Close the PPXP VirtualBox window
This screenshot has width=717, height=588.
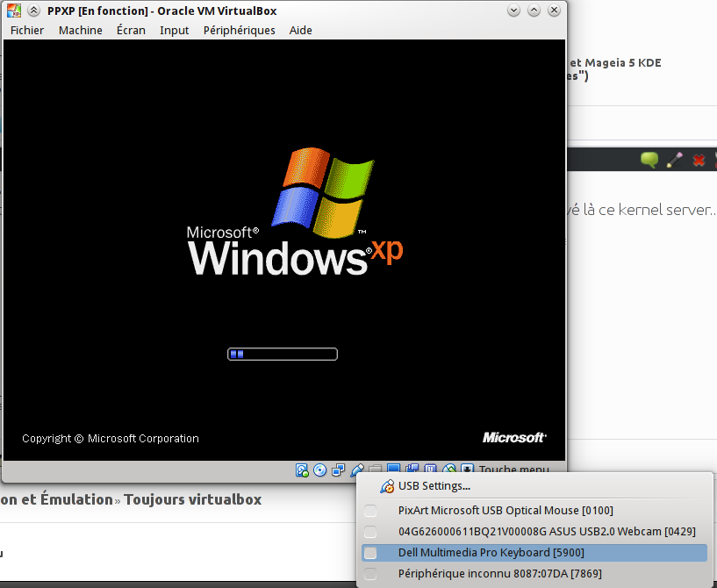tap(555, 10)
